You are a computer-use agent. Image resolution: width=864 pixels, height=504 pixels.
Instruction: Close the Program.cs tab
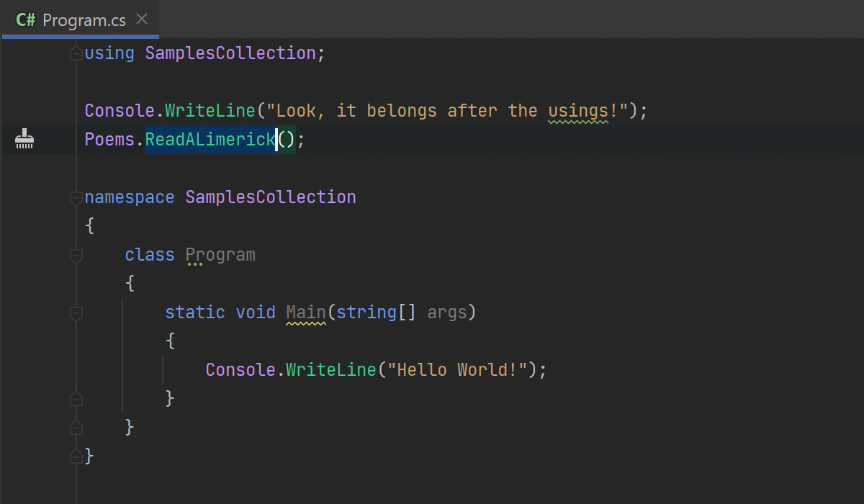pos(142,19)
